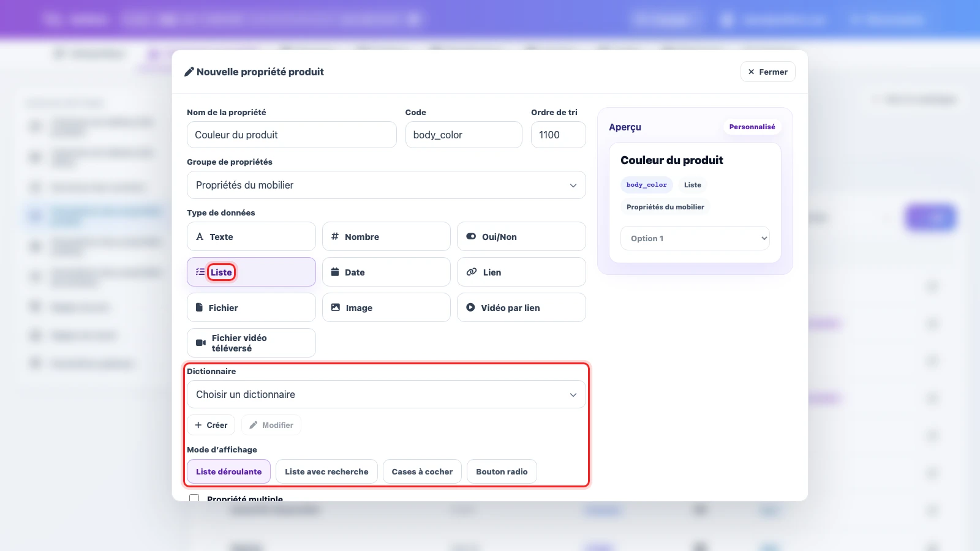This screenshot has width=980, height=551.
Task: Close the dialog with Fermer button
Action: [768, 72]
